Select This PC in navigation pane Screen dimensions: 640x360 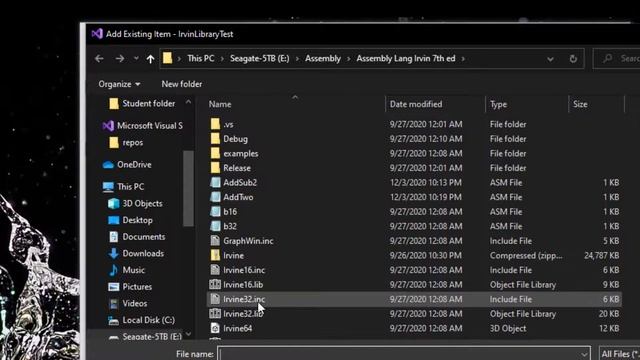tap(123, 187)
